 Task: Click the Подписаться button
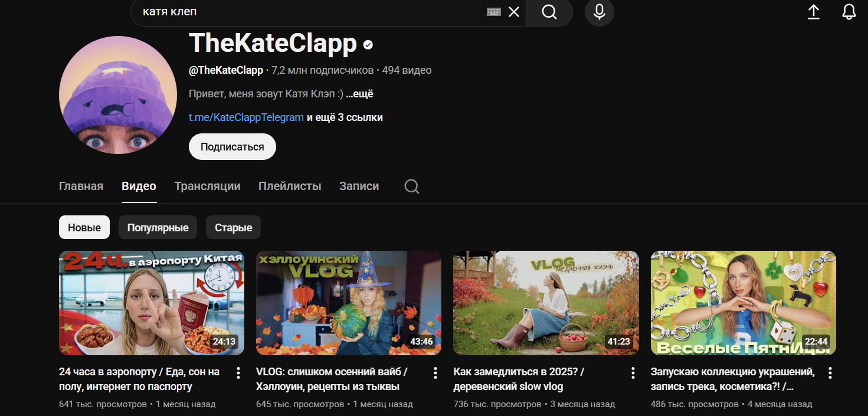point(232,147)
